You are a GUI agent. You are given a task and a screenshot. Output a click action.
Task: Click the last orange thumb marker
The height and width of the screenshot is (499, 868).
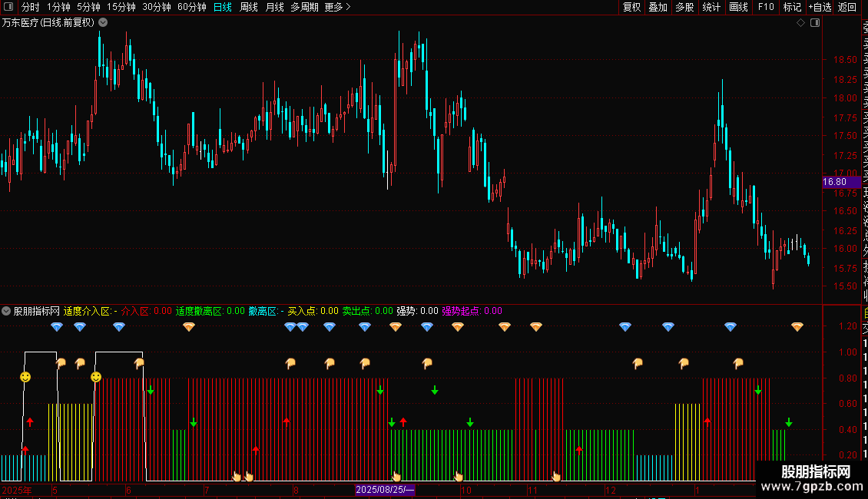tap(738, 363)
